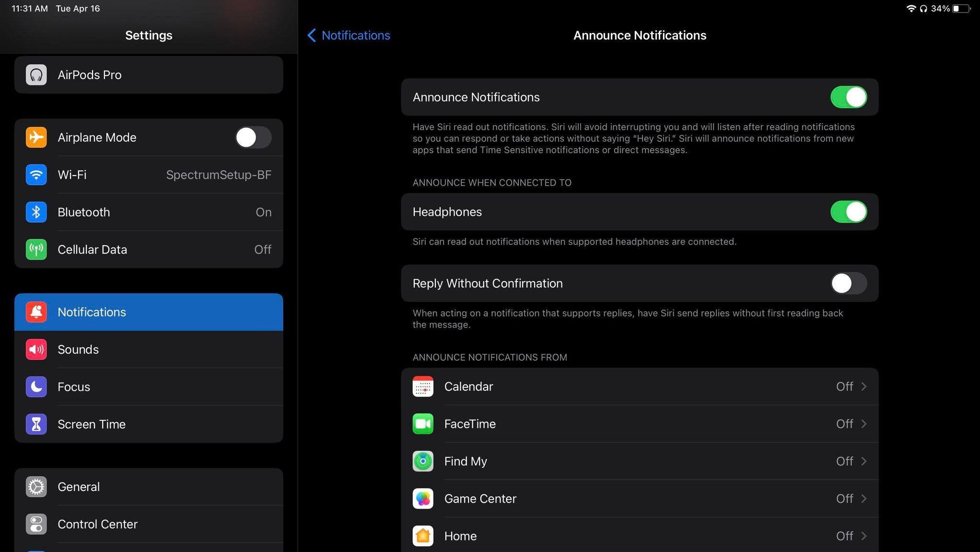The width and height of the screenshot is (980, 552).
Task: Disable the Headphones toggle
Action: coord(848,211)
